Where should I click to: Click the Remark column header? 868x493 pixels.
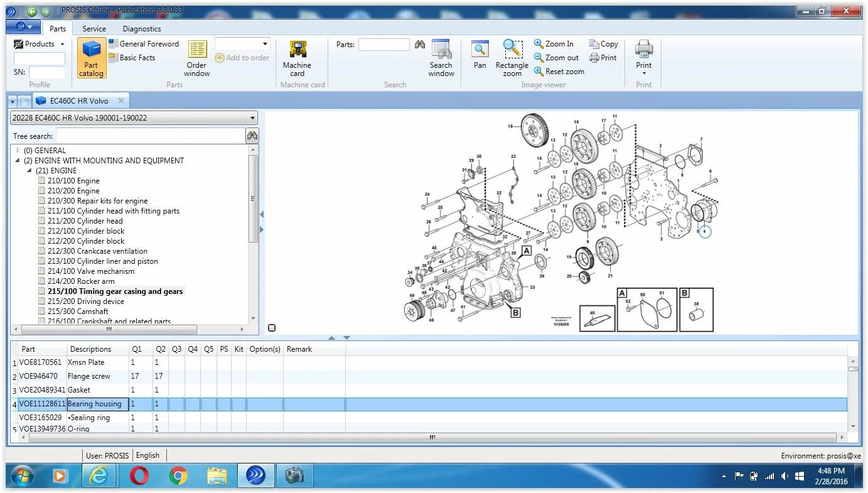314,349
